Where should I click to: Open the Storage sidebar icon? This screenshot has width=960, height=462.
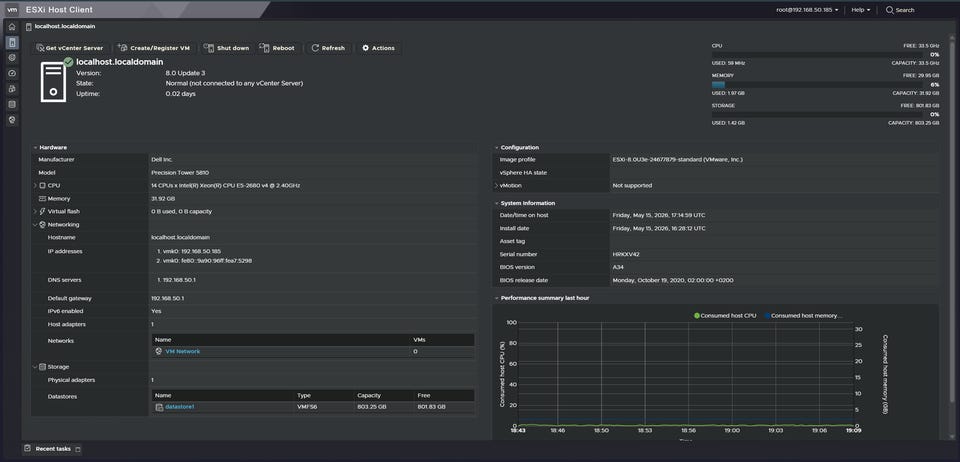[x=12, y=105]
